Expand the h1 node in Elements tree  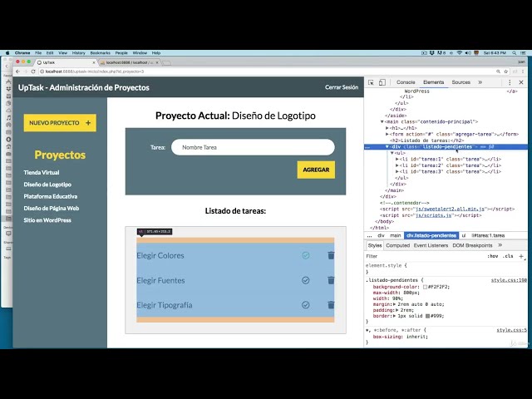pos(387,128)
